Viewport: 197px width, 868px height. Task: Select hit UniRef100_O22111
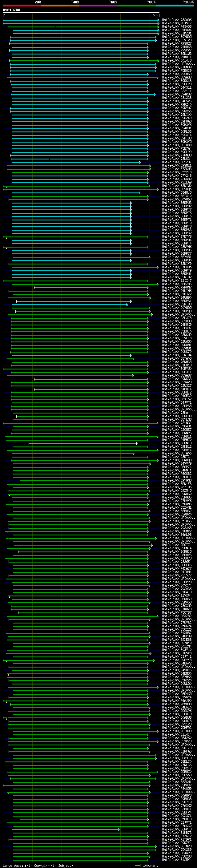pos(177,91)
